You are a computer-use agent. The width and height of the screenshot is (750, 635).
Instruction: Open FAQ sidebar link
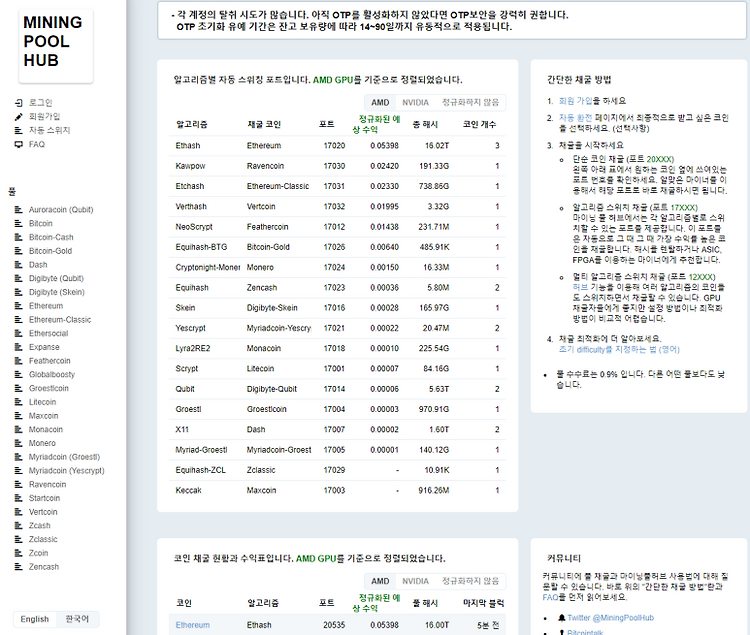[37, 144]
